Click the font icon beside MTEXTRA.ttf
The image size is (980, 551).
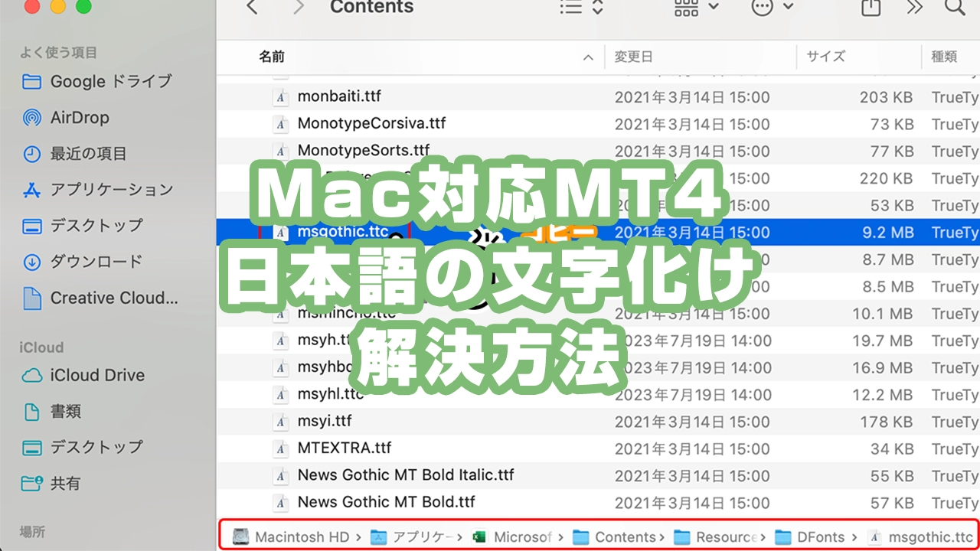point(281,448)
